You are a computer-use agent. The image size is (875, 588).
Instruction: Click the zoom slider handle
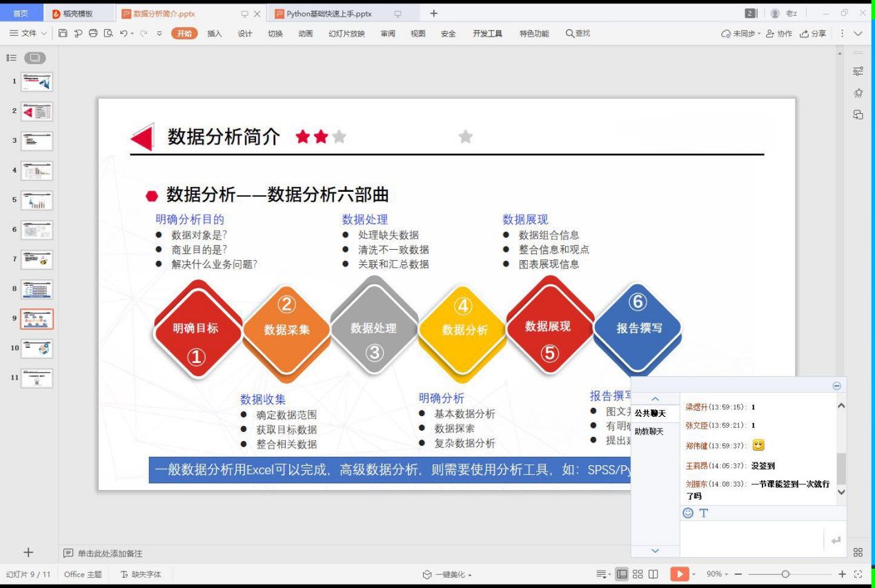785,574
